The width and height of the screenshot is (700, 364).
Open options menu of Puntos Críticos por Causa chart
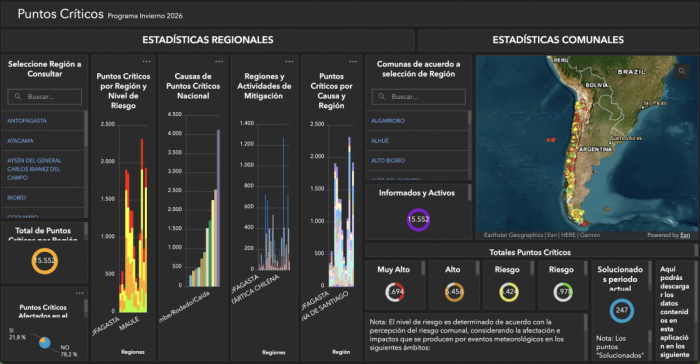[353, 62]
